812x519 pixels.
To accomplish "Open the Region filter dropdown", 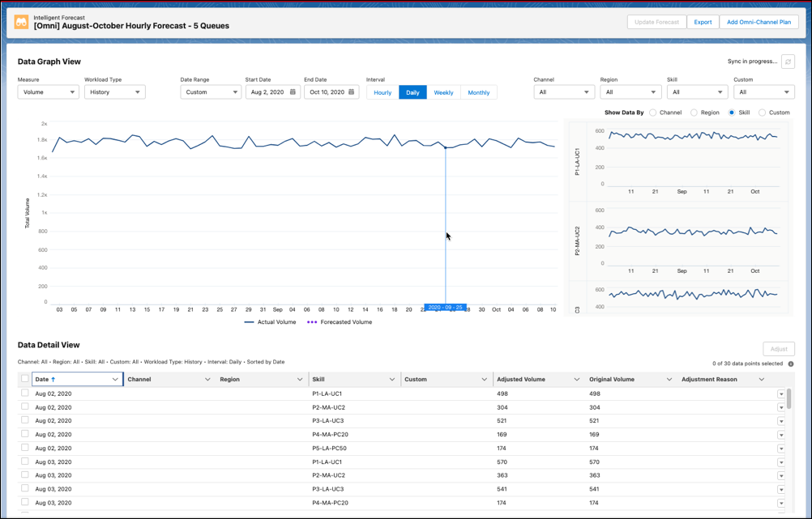I will pos(630,92).
